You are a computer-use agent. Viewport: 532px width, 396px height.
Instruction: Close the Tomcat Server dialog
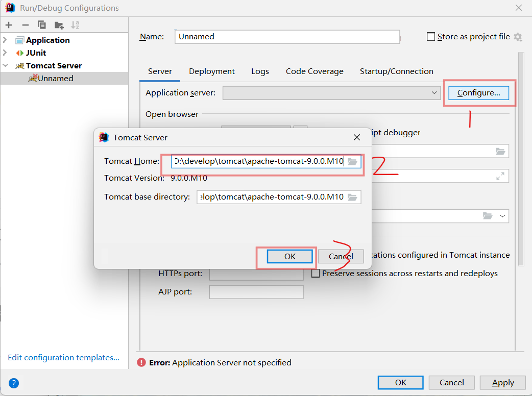(x=356, y=137)
